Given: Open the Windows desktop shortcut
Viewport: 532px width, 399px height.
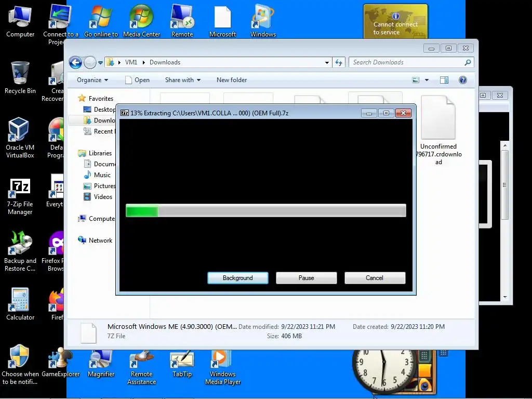Looking at the screenshot, I should tap(263, 21).
